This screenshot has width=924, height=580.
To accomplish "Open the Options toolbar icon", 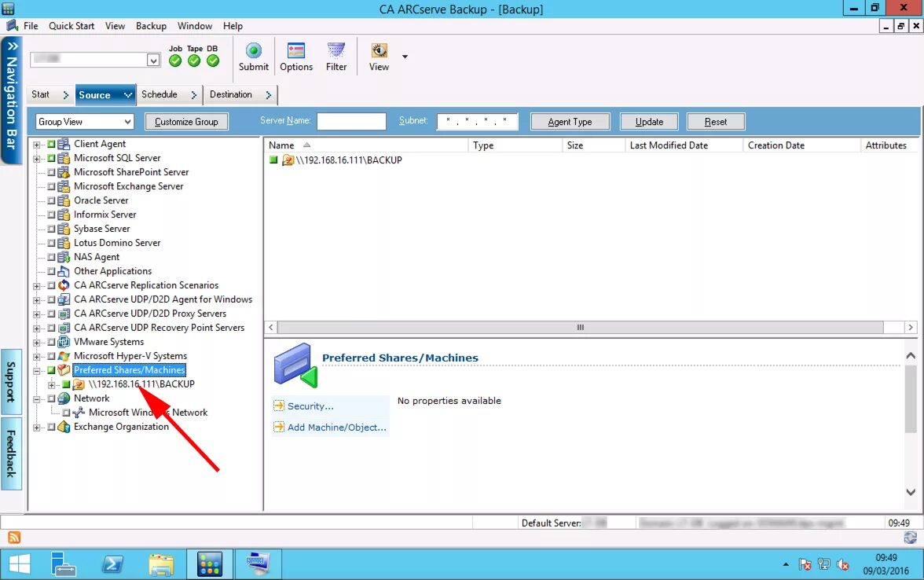I will pos(295,57).
